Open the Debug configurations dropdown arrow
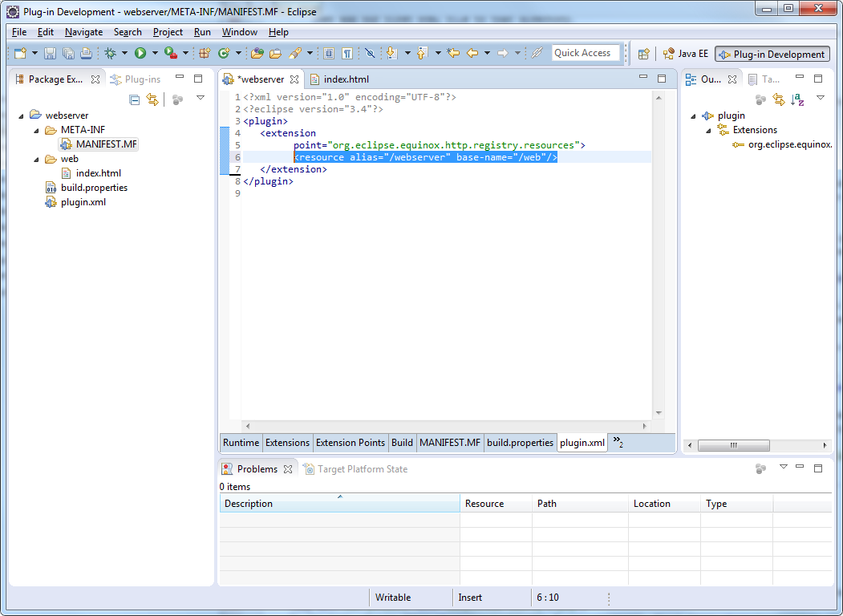This screenshot has width=843, height=616. pyautogui.click(x=125, y=53)
